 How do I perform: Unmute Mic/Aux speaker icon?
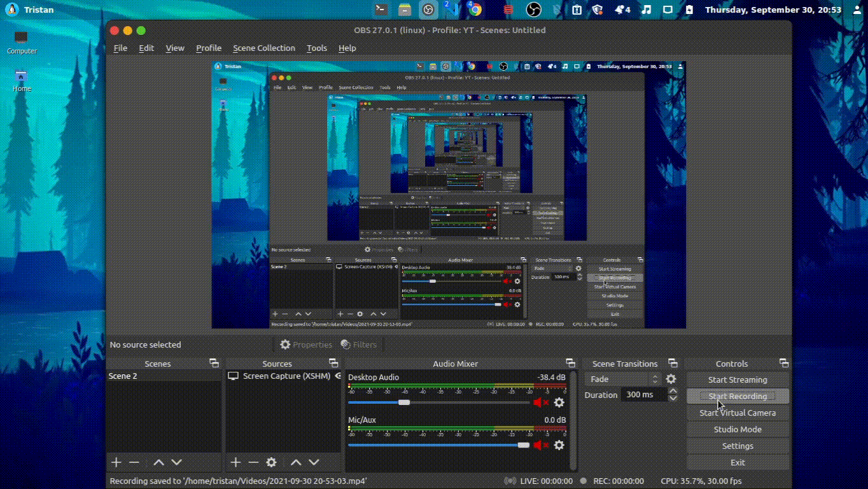[x=541, y=445]
